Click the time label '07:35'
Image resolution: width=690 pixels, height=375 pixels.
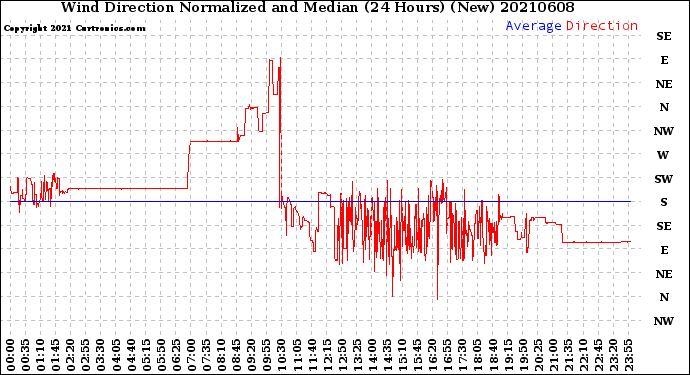point(206,355)
